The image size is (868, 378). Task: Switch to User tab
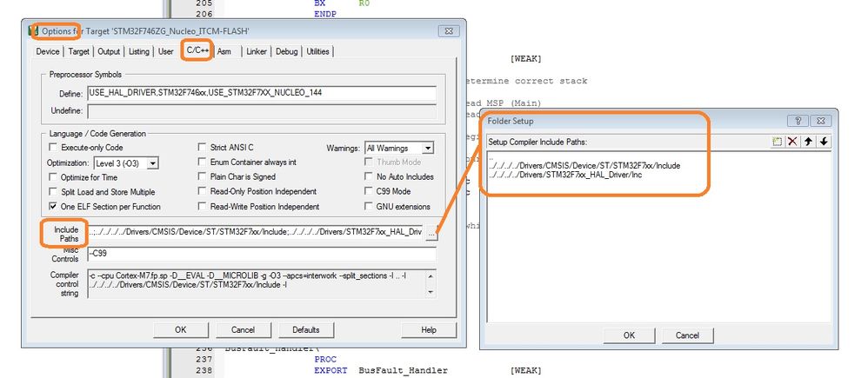[x=165, y=51]
